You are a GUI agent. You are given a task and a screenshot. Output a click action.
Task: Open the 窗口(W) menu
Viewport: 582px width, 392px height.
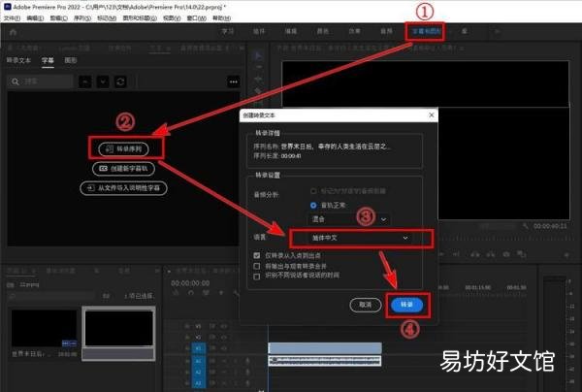196,17
